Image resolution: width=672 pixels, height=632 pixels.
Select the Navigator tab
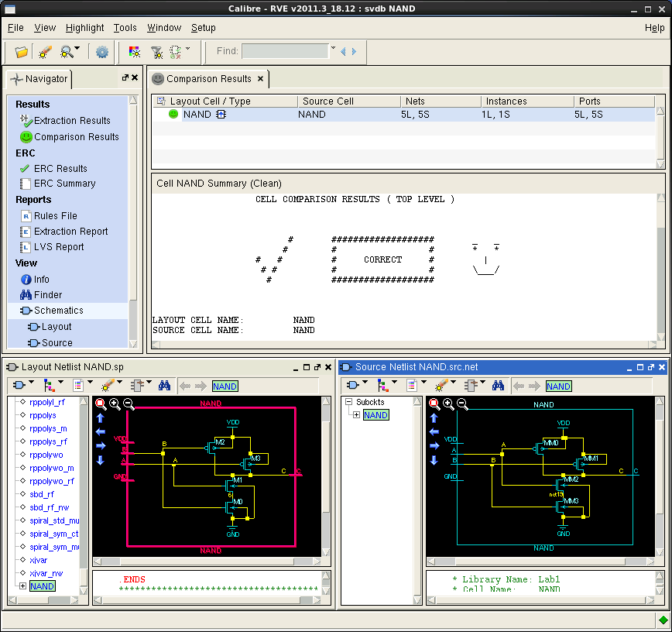coord(39,79)
